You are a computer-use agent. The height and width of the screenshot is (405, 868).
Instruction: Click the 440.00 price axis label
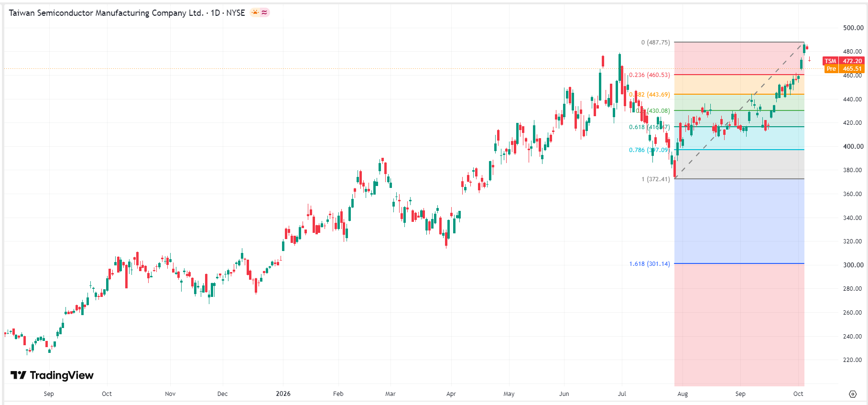click(x=853, y=99)
